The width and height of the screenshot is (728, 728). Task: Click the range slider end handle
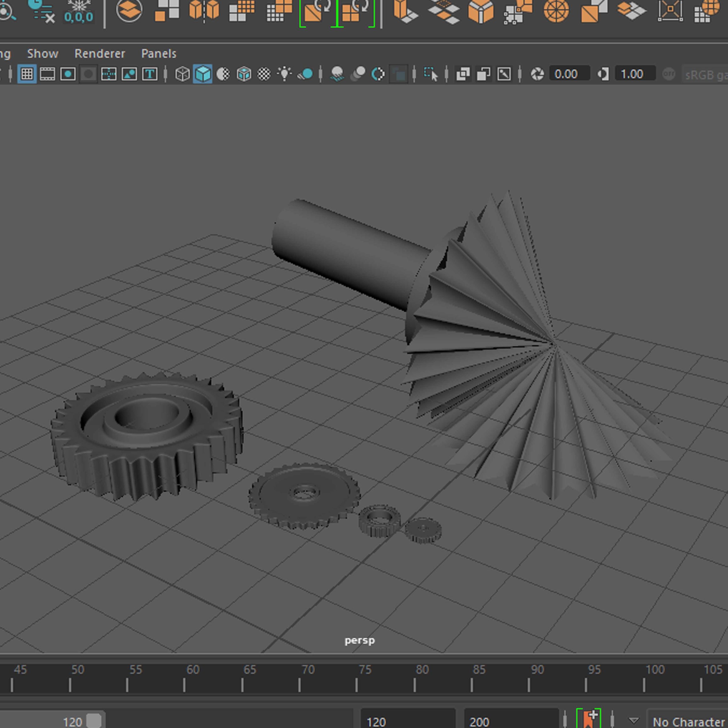[x=94, y=720]
